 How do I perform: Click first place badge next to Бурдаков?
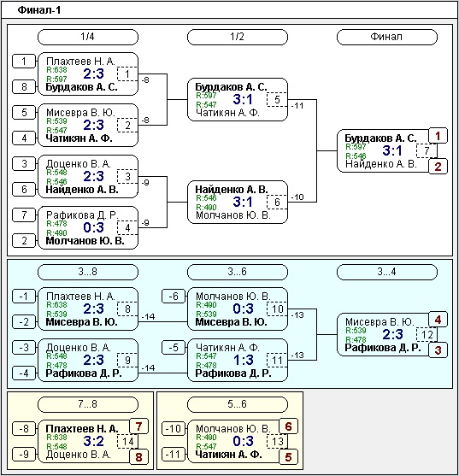tap(438, 136)
